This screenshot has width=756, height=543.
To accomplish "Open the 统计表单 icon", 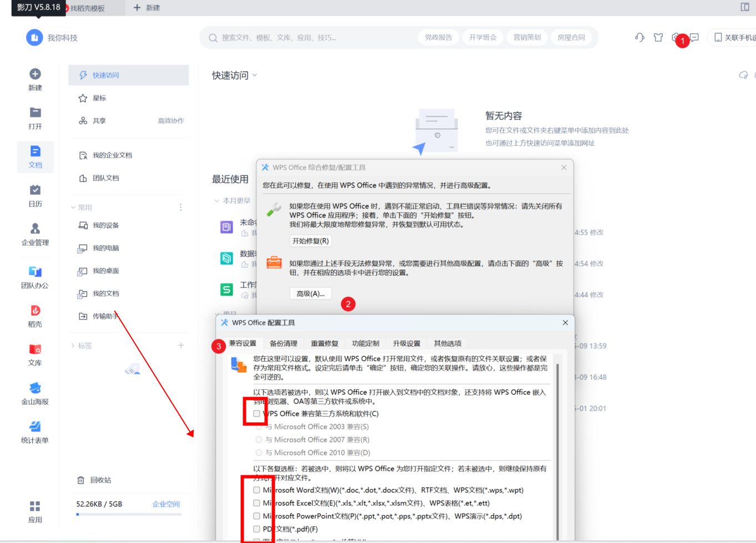I will [x=35, y=426].
